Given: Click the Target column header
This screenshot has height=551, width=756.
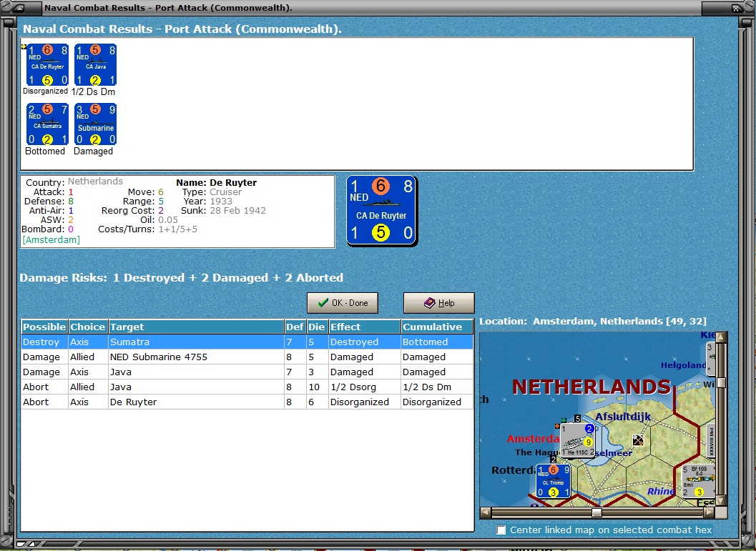Looking at the screenshot, I should pyautogui.click(x=196, y=327).
